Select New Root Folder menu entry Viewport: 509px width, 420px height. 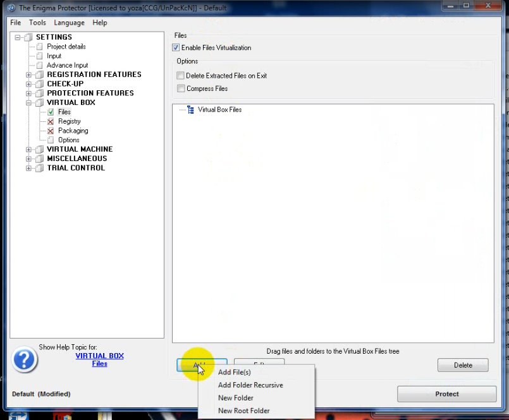(244, 411)
